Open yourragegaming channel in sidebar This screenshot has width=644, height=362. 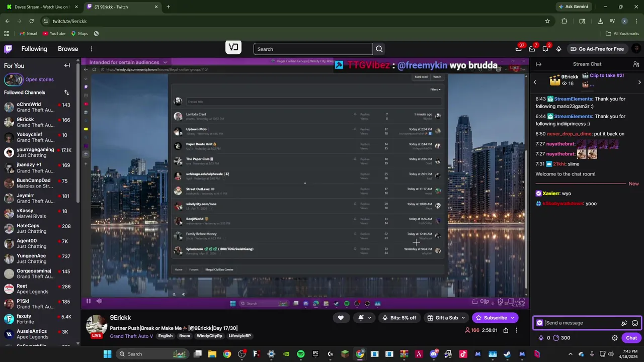(38, 152)
